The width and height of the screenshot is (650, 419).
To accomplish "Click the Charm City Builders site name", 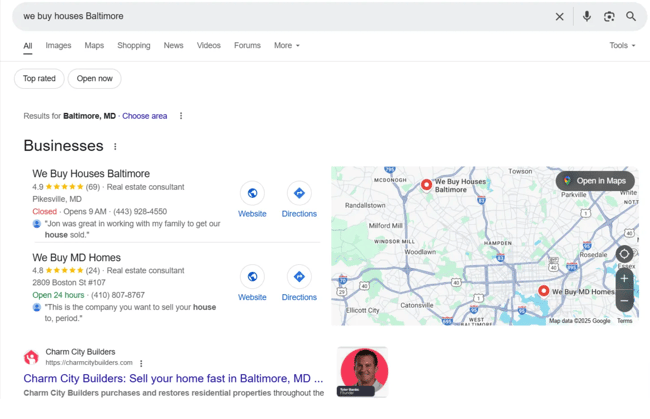I will [x=80, y=352].
